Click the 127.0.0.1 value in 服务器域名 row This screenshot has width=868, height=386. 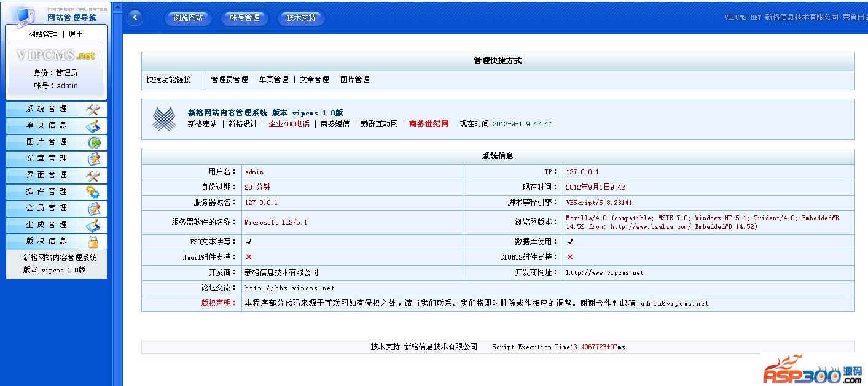click(261, 203)
